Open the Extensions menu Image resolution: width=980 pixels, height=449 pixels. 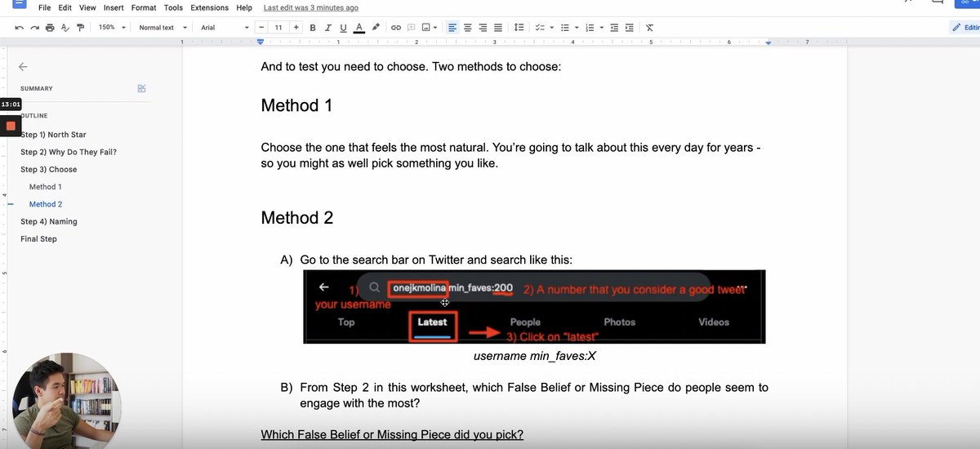coord(210,7)
